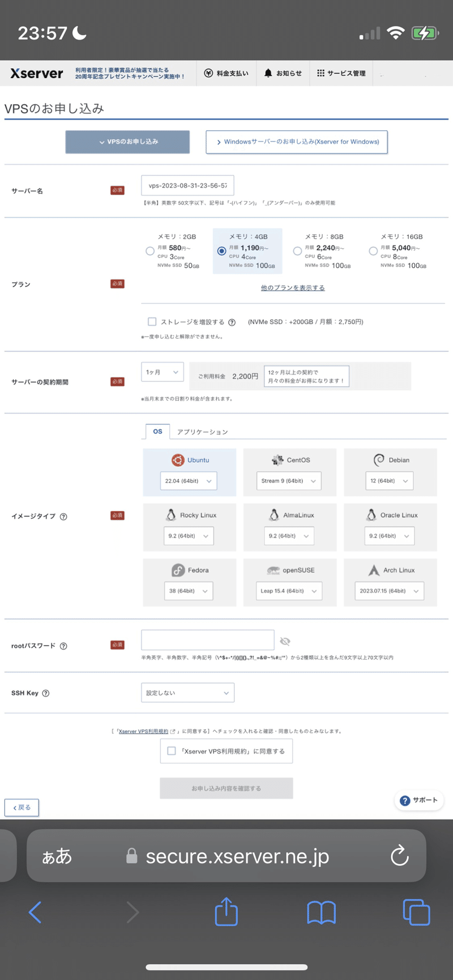Open the Xserver logo home link
The image size is (453, 980).
click(x=37, y=73)
